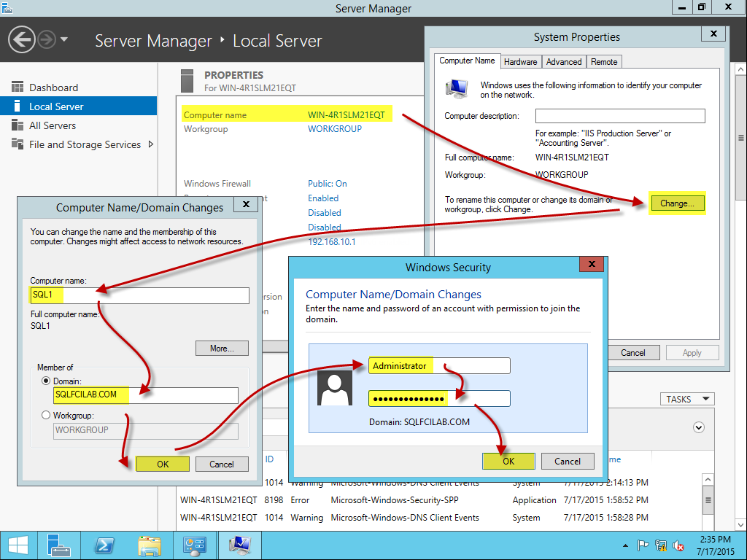Viewport: 747px width, 560px height.
Task: Click the 'Enabled' status link
Action: pyautogui.click(x=323, y=198)
